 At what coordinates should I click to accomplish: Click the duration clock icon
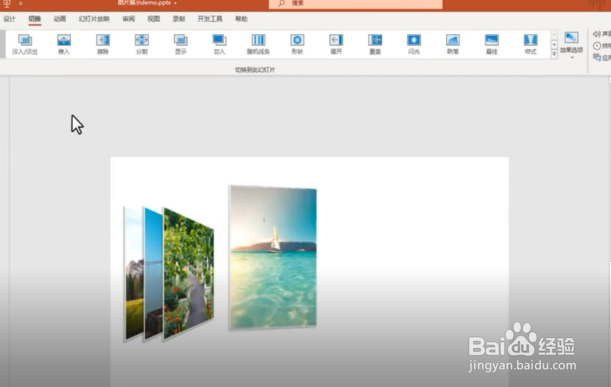pos(597,46)
